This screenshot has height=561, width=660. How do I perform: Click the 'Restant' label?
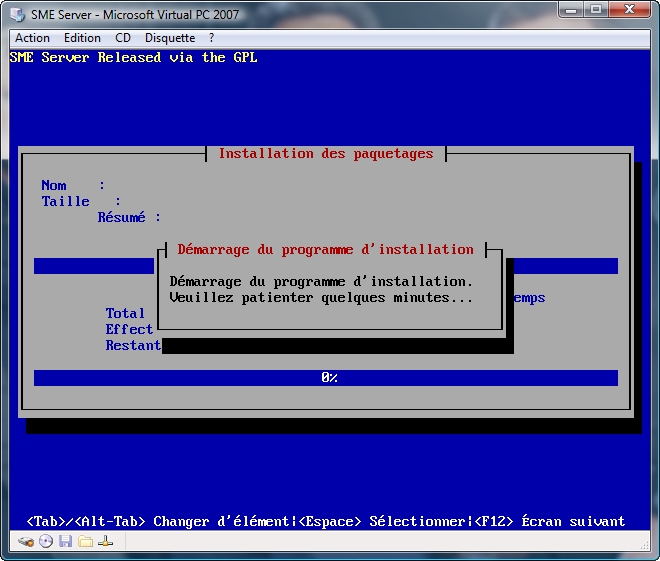133,345
